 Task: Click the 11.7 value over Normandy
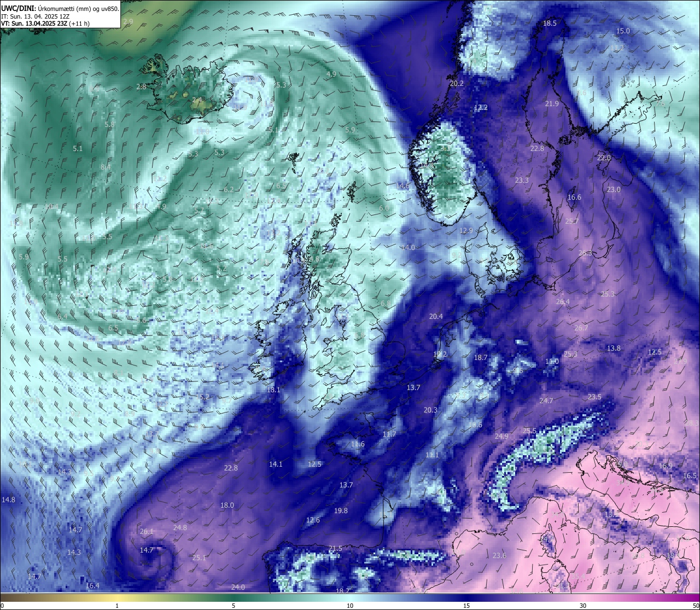pos(389,434)
